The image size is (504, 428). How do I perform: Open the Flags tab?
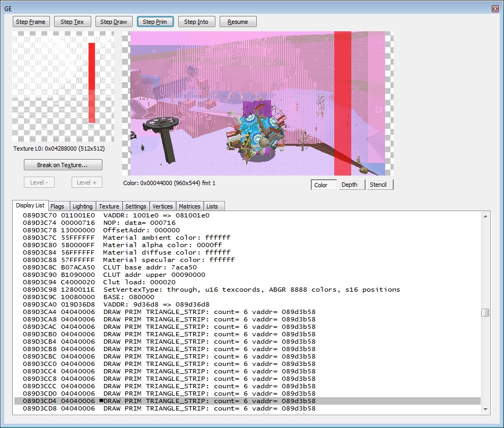pos(57,206)
